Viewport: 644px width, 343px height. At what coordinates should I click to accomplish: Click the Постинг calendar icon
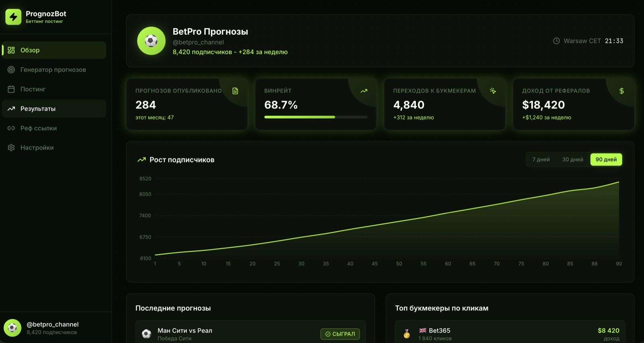coord(11,89)
